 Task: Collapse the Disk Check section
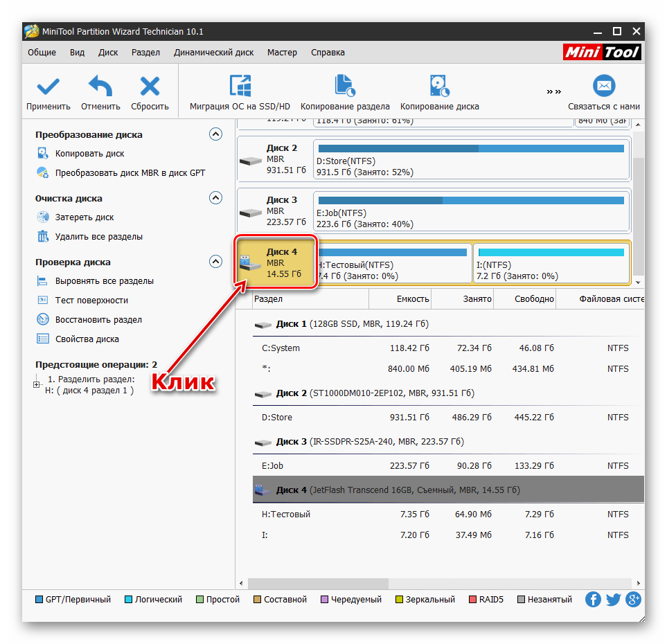point(216,262)
